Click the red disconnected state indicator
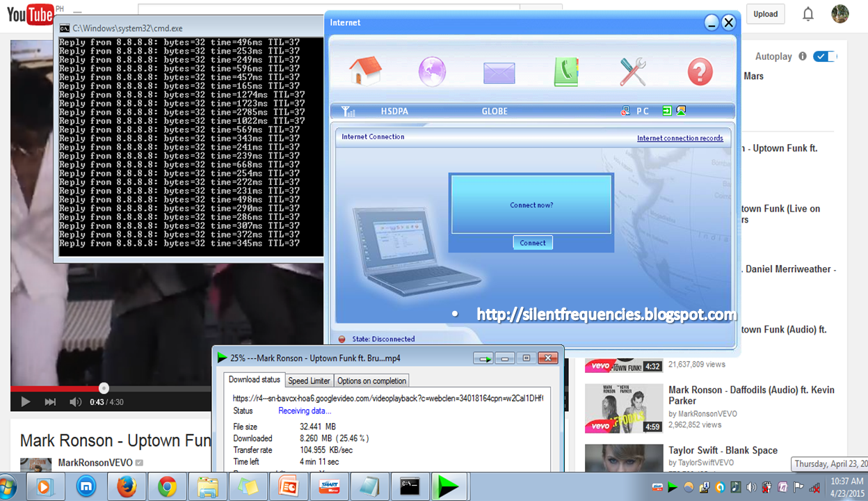Viewport: 868px width, 501px height. tap(342, 340)
